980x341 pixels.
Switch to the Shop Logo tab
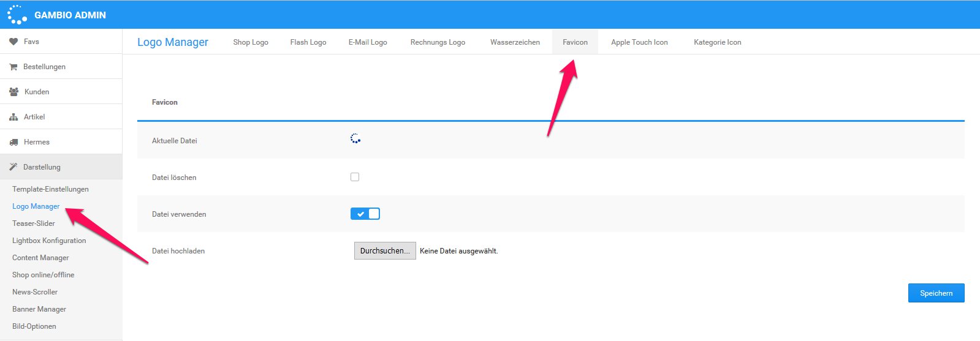(x=251, y=42)
